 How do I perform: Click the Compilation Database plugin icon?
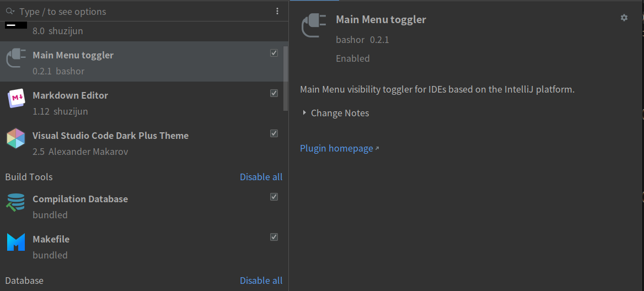click(x=16, y=202)
